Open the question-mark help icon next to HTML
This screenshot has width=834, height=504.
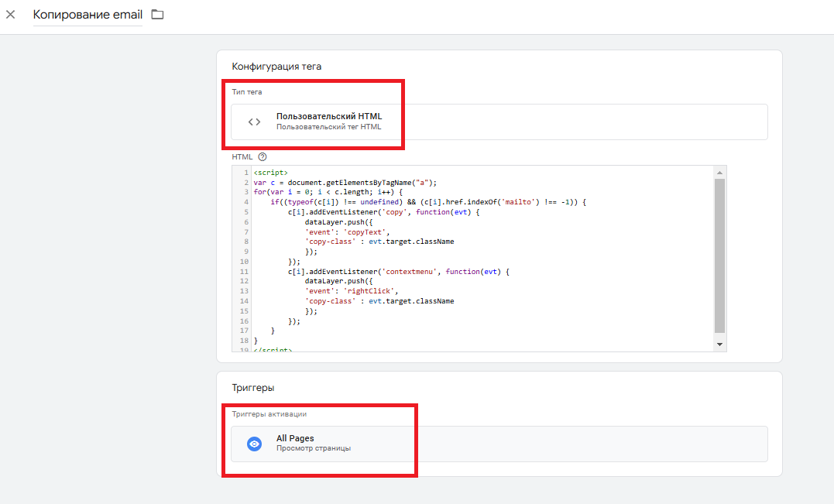[261, 156]
